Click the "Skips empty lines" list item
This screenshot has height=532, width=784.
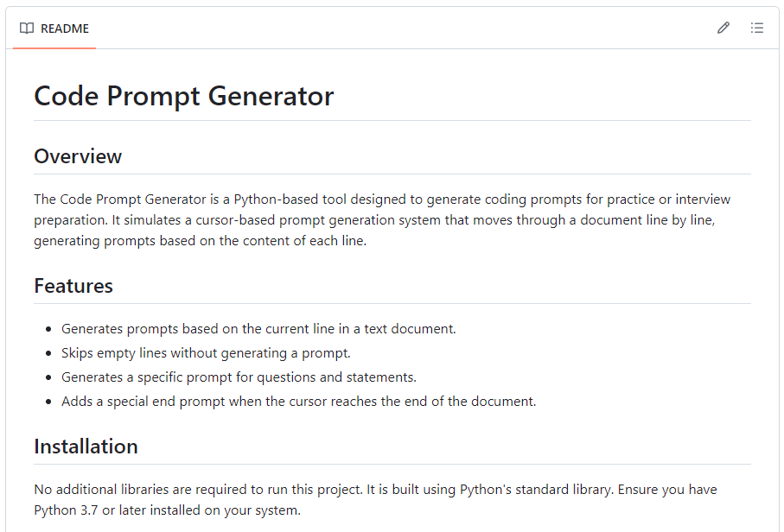(206, 353)
